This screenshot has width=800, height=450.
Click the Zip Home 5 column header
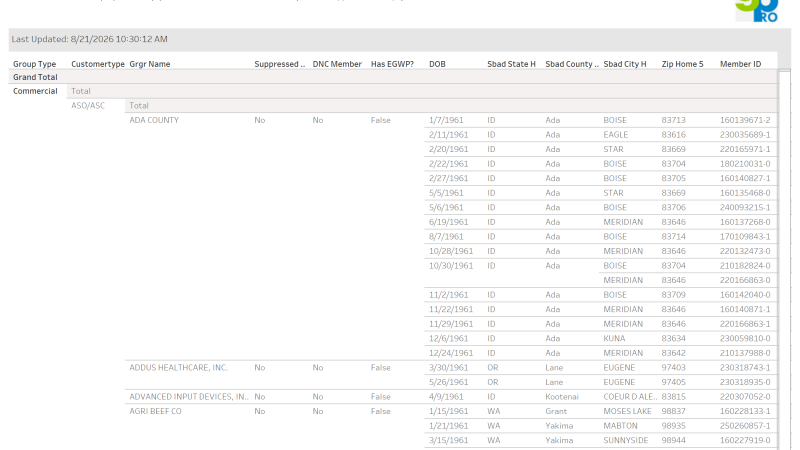682,64
